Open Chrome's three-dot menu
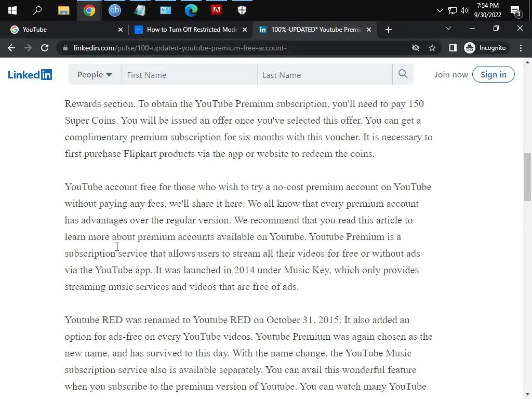The width and height of the screenshot is (532, 399). pos(521,48)
